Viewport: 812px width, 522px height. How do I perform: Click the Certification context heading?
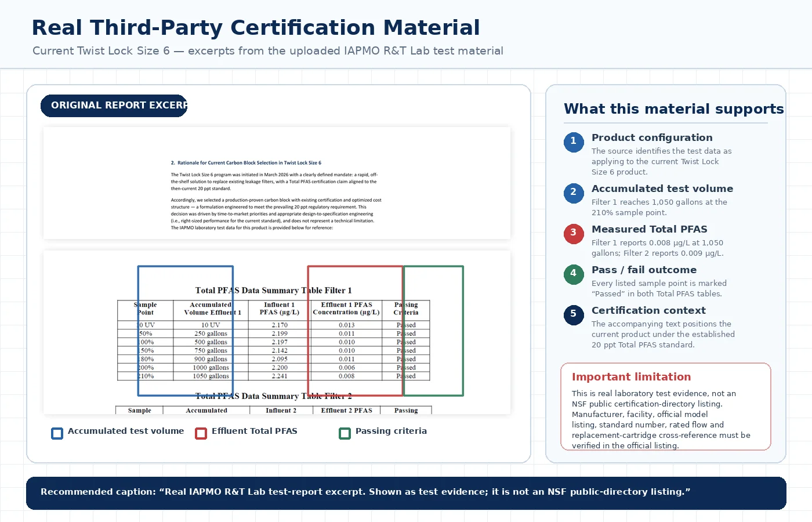(x=648, y=310)
